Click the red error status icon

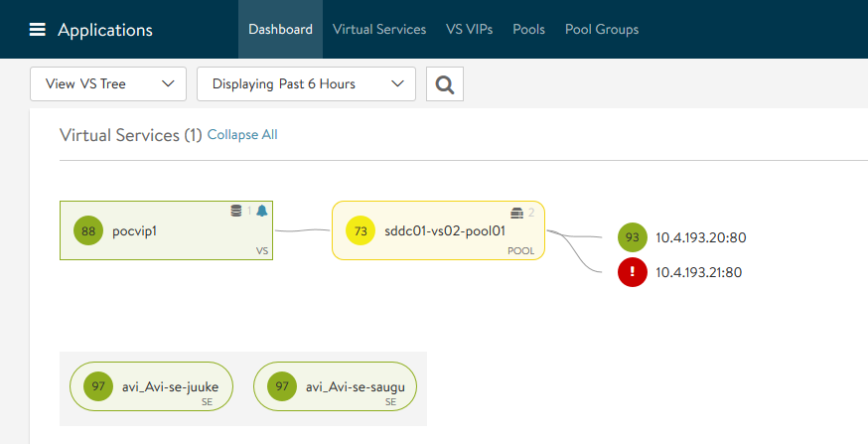pos(631,271)
